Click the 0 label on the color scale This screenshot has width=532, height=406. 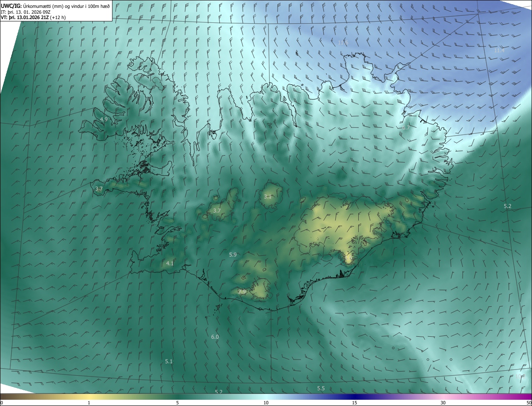[2, 403]
